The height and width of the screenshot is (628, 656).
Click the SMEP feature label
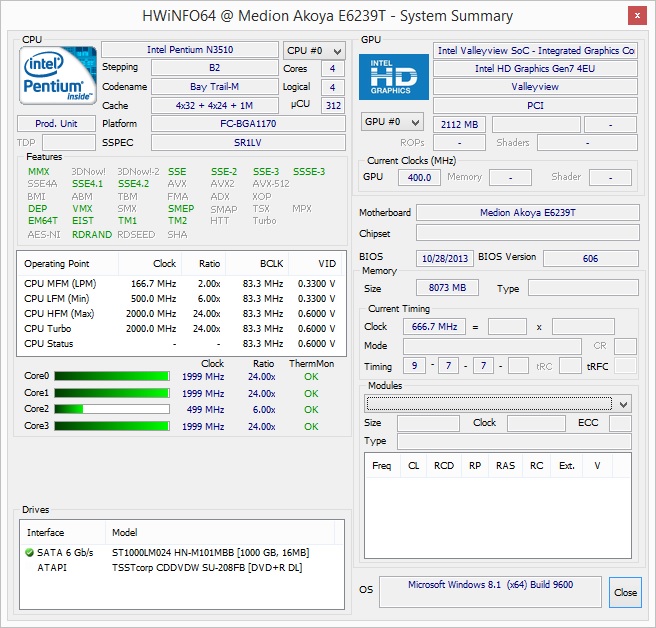tap(181, 208)
